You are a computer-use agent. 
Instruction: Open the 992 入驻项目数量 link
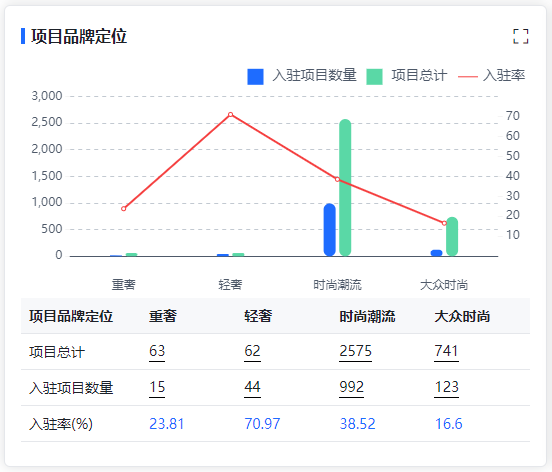tap(351, 388)
